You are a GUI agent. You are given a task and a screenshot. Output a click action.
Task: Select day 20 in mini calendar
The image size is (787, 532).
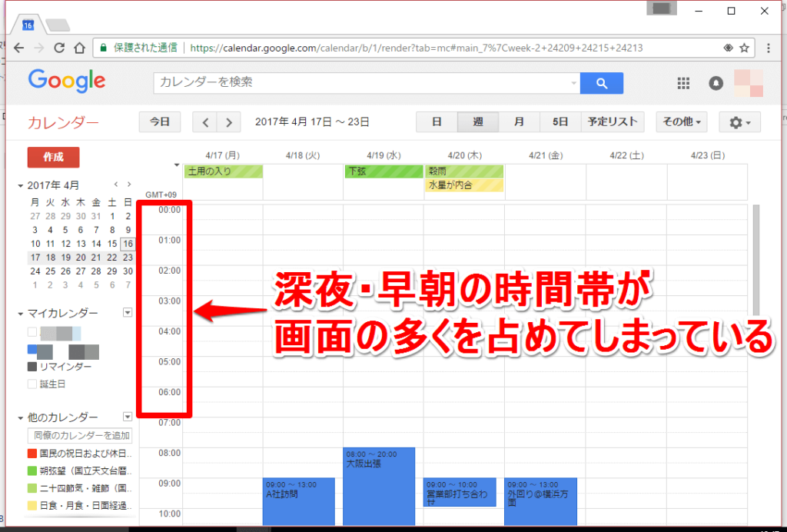(81, 258)
